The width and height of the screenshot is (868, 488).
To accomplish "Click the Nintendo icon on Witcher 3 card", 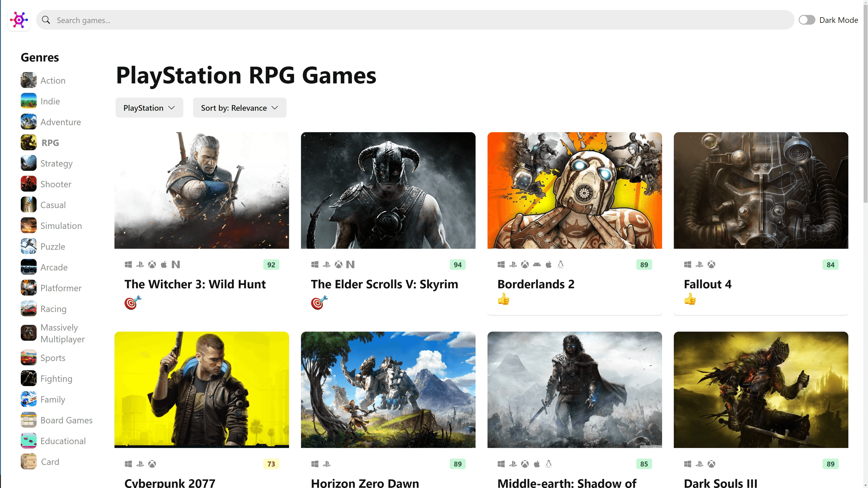I will [x=176, y=265].
